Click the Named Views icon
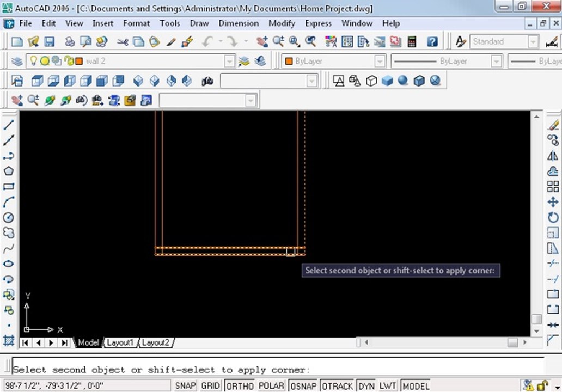 coord(17,81)
